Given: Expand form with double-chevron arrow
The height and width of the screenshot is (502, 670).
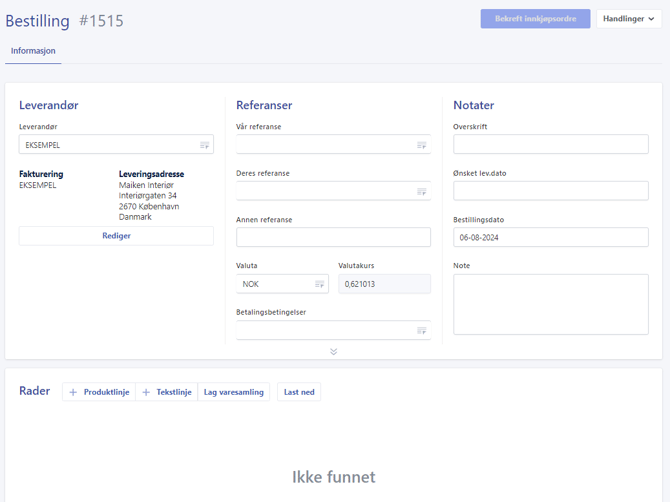Looking at the screenshot, I should (334, 352).
